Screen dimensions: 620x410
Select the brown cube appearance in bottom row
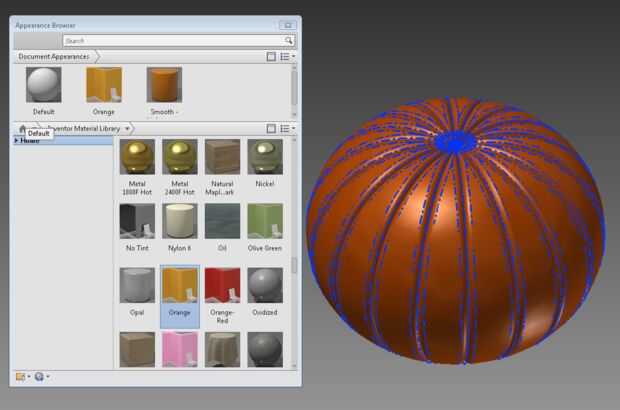(137, 350)
